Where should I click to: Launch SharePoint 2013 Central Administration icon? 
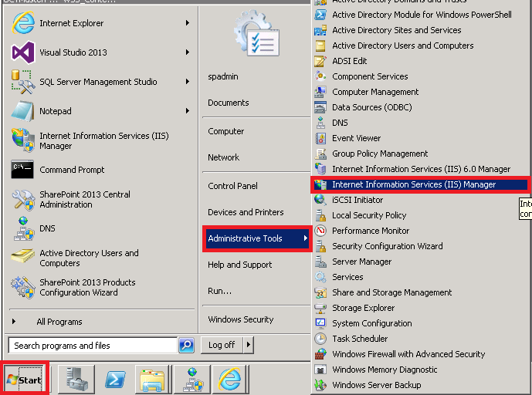point(22,199)
